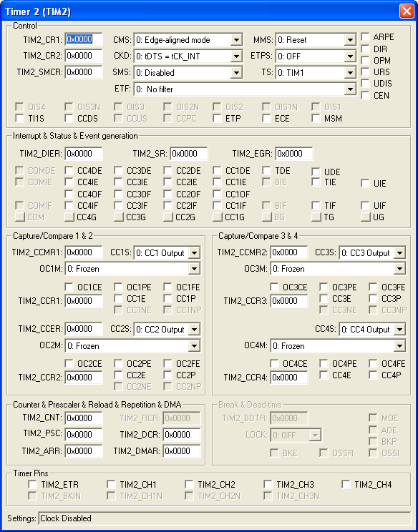Enable the CC1E checkbox

pyautogui.click(x=119, y=299)
